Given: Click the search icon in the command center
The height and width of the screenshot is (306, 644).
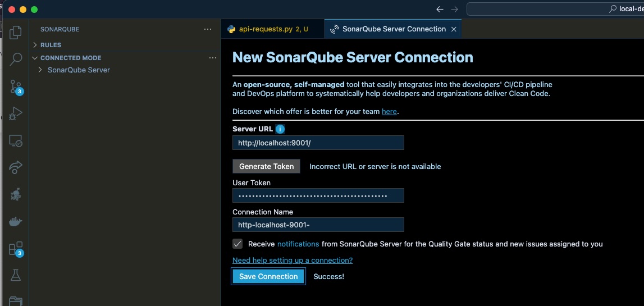Looking at the screenshot, I should pyautogui.click(x=613, y=9).
